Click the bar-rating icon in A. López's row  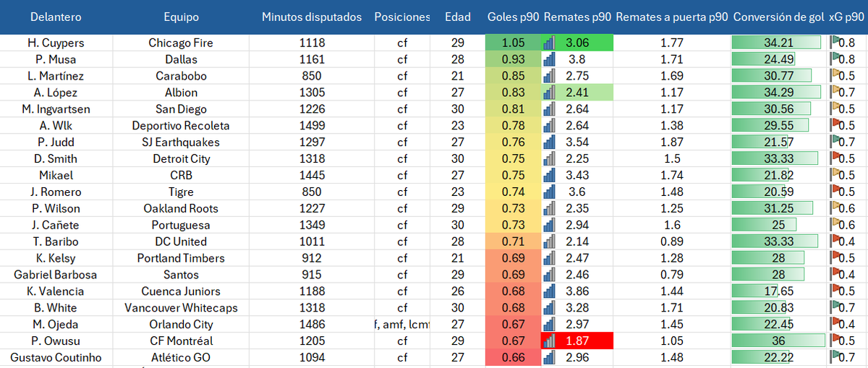548,93
